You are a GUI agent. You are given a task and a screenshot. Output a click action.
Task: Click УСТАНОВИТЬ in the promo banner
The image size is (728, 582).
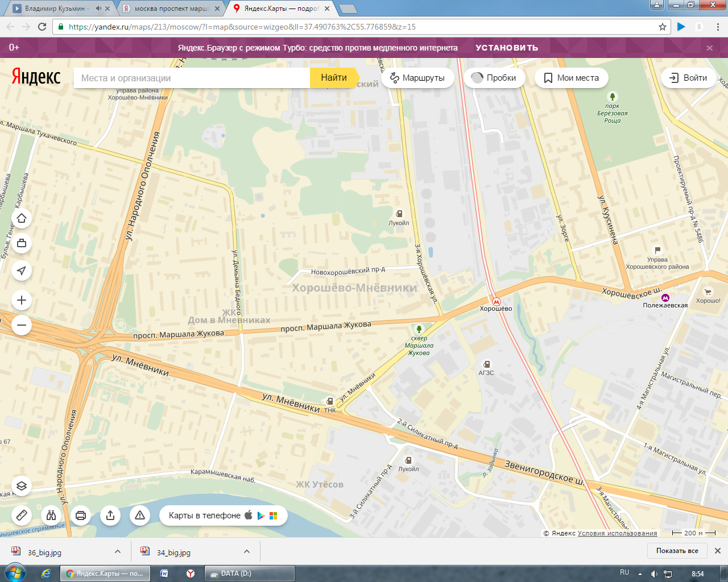coord(507,48)
